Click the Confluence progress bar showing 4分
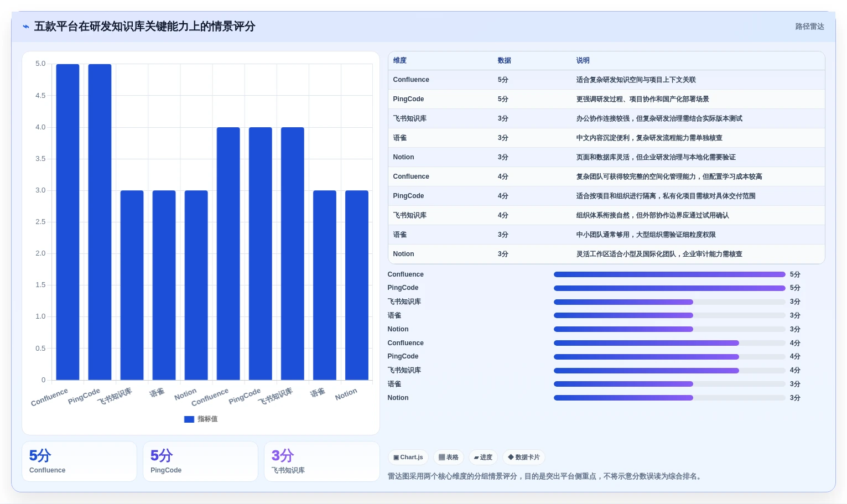Viewport: 847px width, 504px height. click(x=669, y=343)
